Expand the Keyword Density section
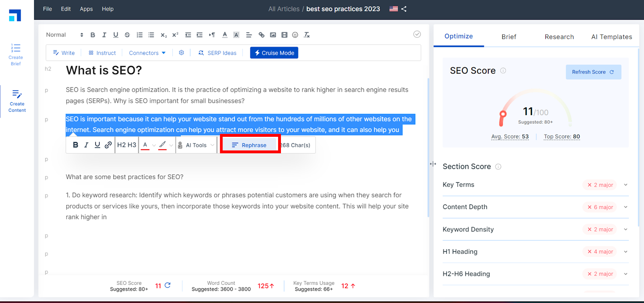 (625, 229)
